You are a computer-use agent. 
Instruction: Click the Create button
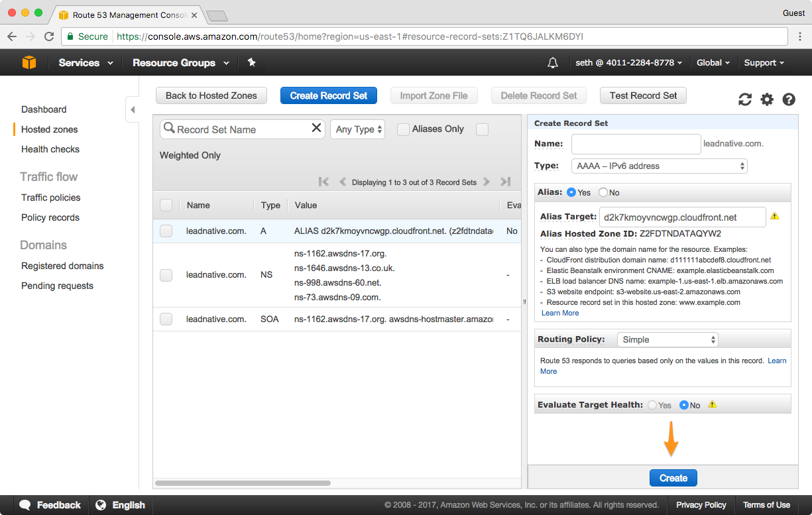pyautogui.click(x=673, y=478)
